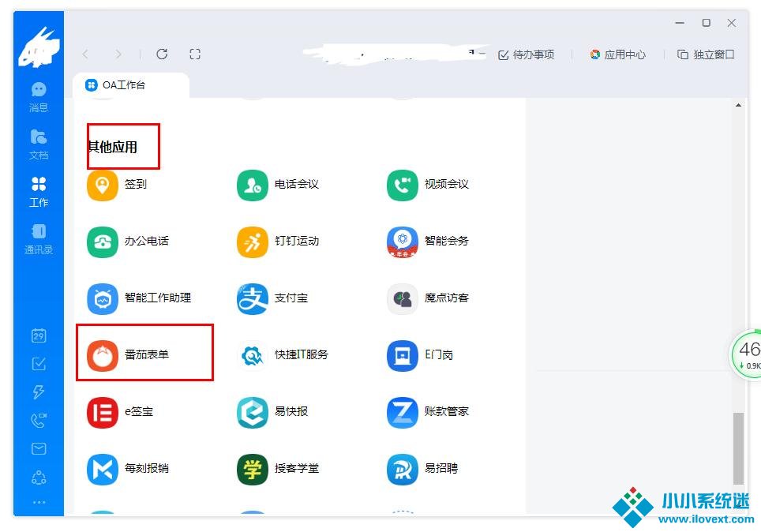
Task: Open the 应用中心 app center
Action: coord(617,54)
